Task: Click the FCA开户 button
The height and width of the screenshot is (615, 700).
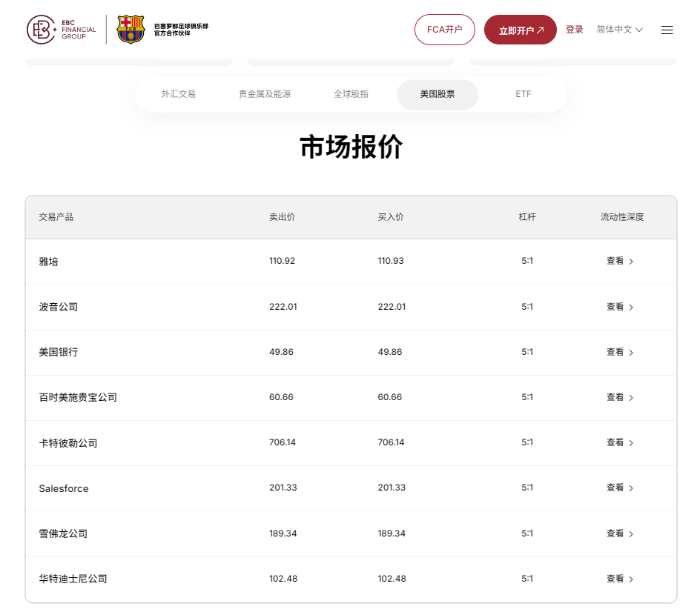Action: click(444, 30)
